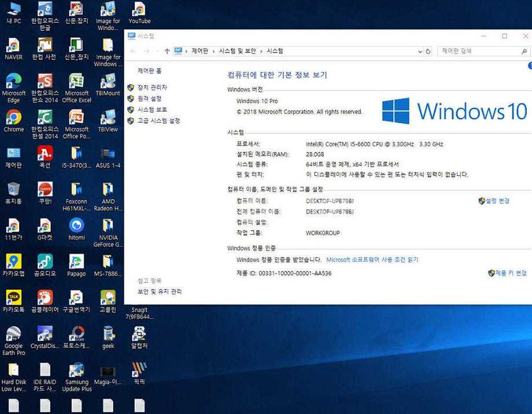Viewport: 532px width, 414px height.
Task: Open the NAVER desktop shortcut
Action: point(13,49)
